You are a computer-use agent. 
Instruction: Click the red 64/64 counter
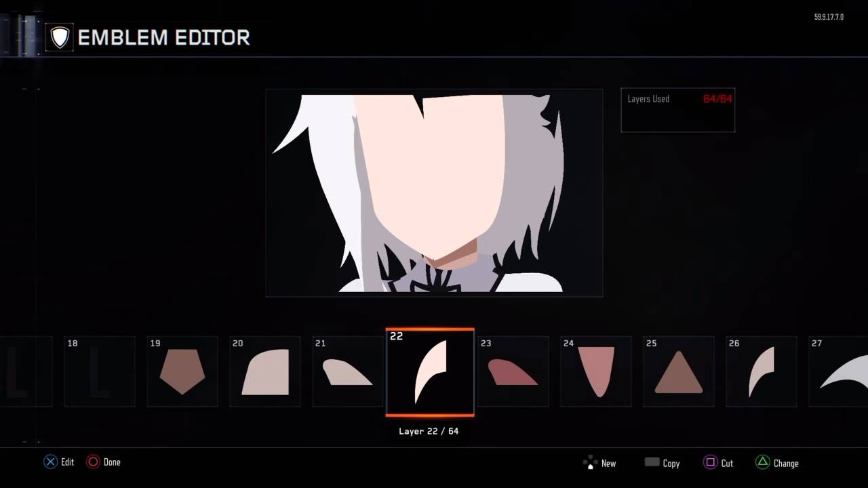(717, 99)
